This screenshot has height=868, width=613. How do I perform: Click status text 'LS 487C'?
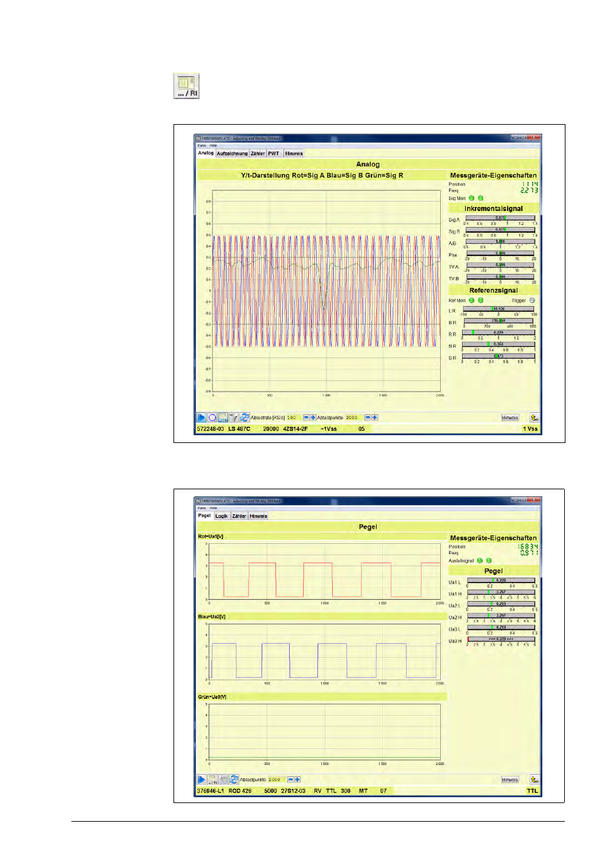coord(239,429)
